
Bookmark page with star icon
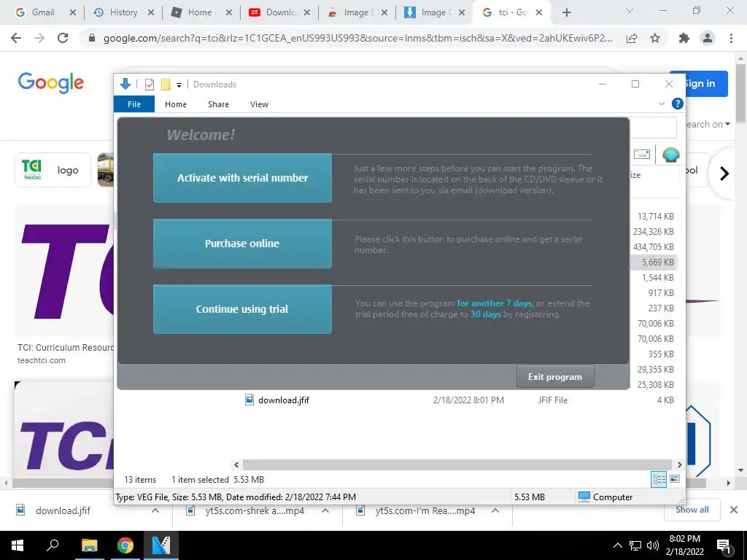[x=655, y=38]
